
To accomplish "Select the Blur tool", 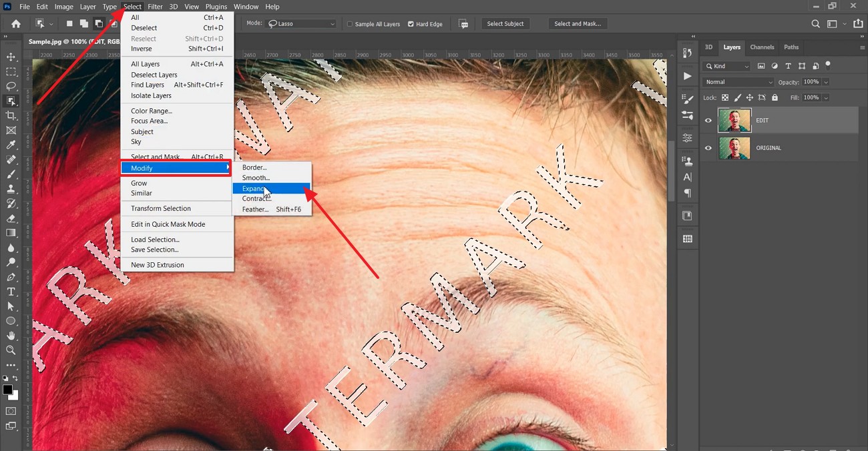I will (11, 248).
